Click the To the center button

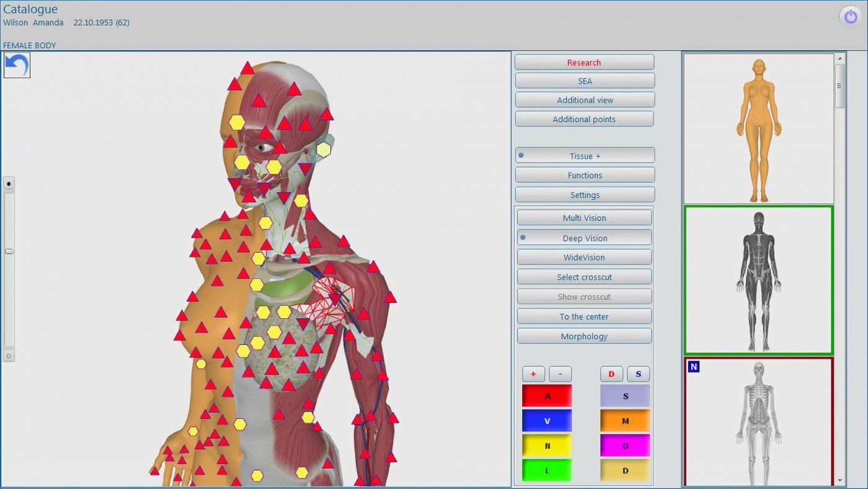[584, 316]
